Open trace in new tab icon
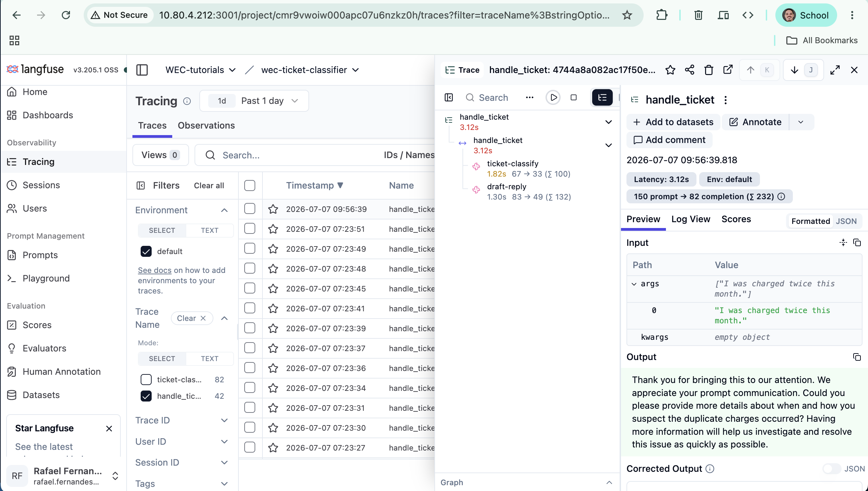 728,70
